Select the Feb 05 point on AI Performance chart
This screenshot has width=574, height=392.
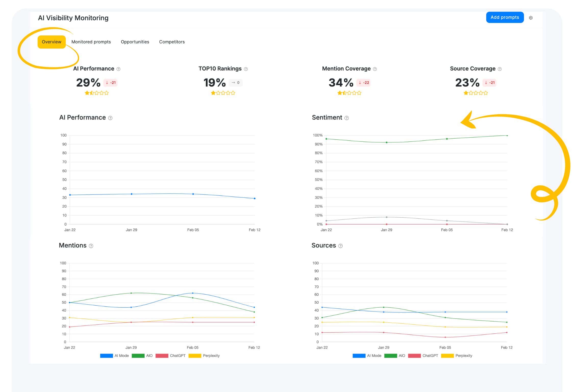tap(193, 194)
